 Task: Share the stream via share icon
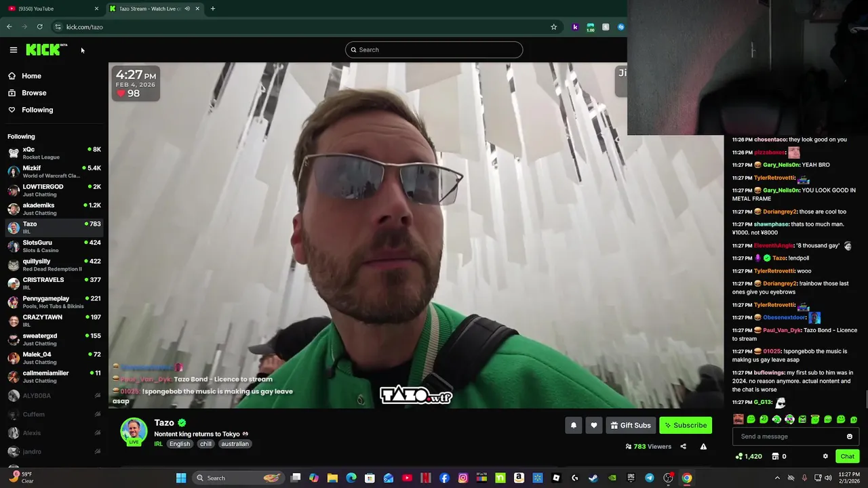[x=683, y=447]
